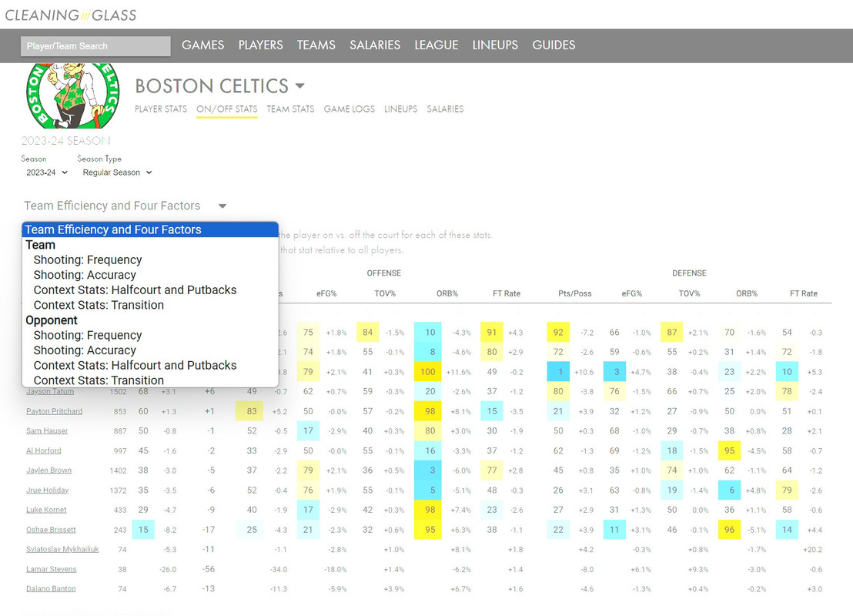Screen dimensions: 853x616
Task: Open the GUIDES nav item
Action: point(554,45)
